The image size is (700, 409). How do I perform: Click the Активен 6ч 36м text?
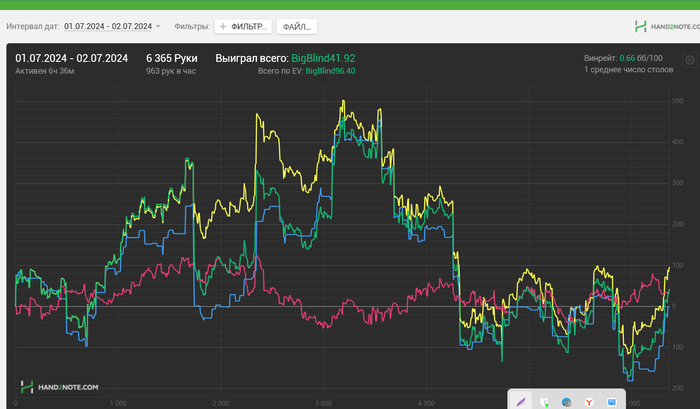pyautogui.click(x=45, y=71)
